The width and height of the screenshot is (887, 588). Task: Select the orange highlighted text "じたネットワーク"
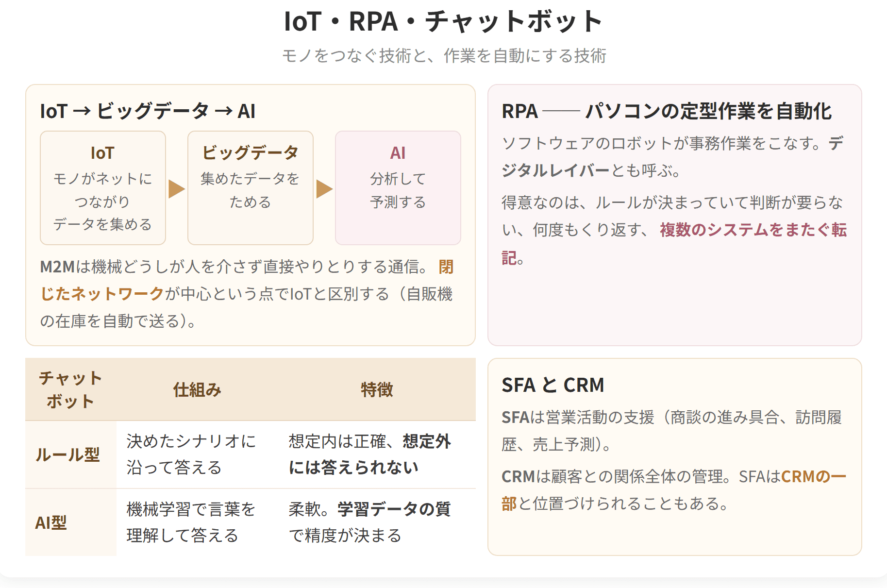coord(102,294)
